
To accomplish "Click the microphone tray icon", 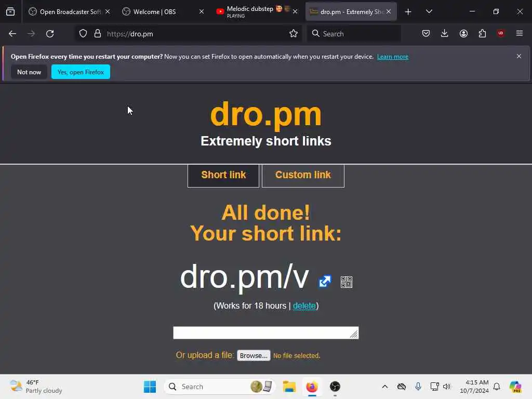I will (x=418, y=387).
